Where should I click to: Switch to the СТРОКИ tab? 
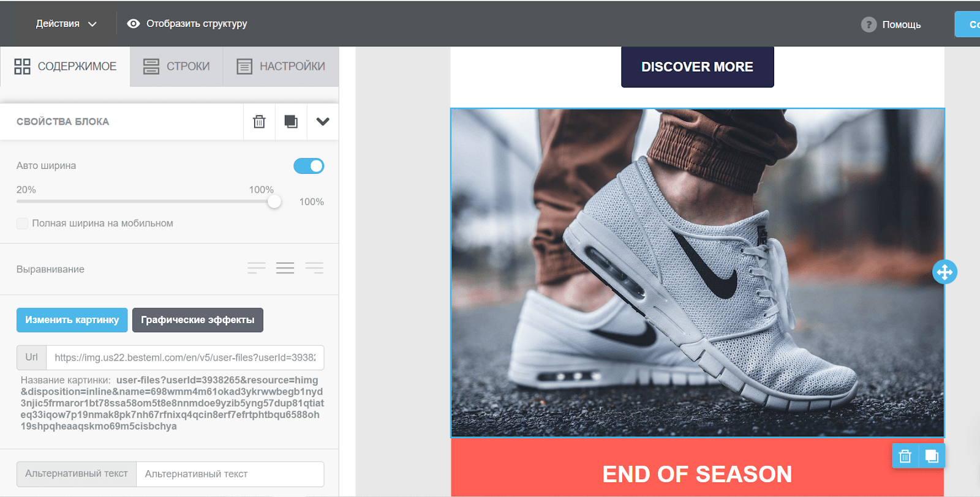click(x=176, y=66)
